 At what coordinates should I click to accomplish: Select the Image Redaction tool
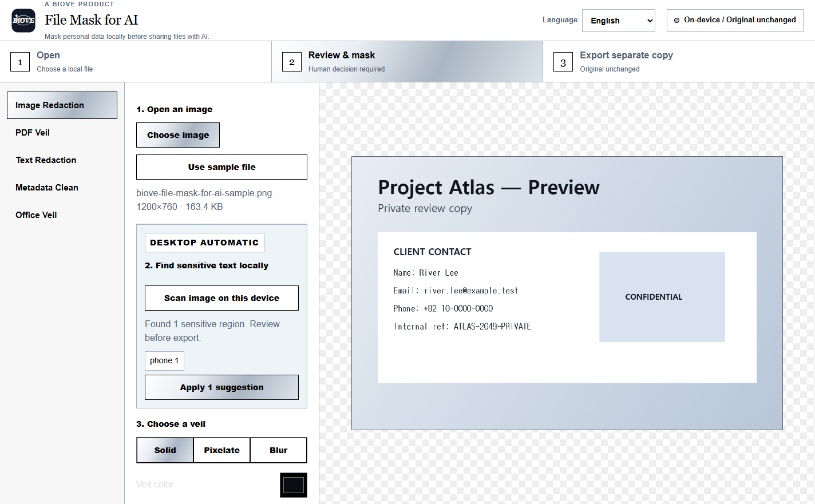62,105
